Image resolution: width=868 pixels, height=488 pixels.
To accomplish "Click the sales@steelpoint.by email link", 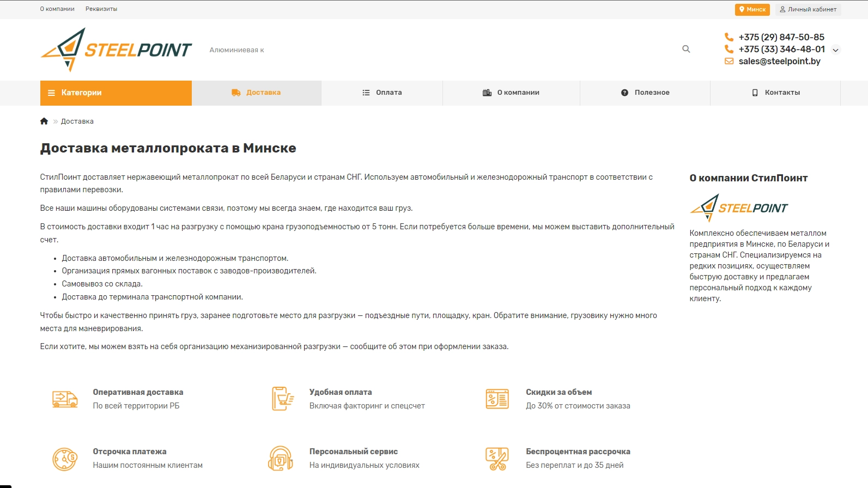I will [779, 61].
